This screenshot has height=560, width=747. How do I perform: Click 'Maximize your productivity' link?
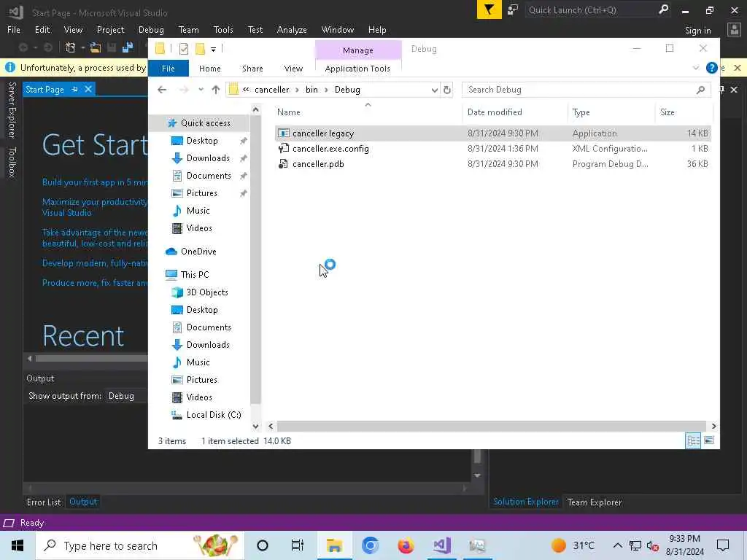pos(95,207)
